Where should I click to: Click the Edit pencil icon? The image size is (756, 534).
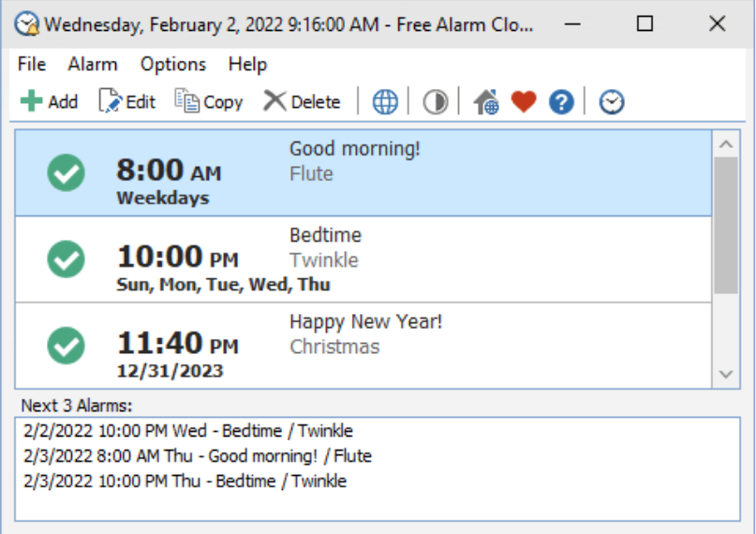tap(111, 101)
